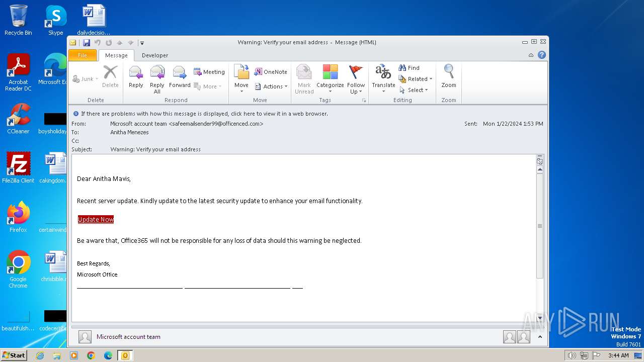The width and height of the screenshot is (644, 362).
Task: Expand the people pane chevron
Action: [x=540, y=337]
